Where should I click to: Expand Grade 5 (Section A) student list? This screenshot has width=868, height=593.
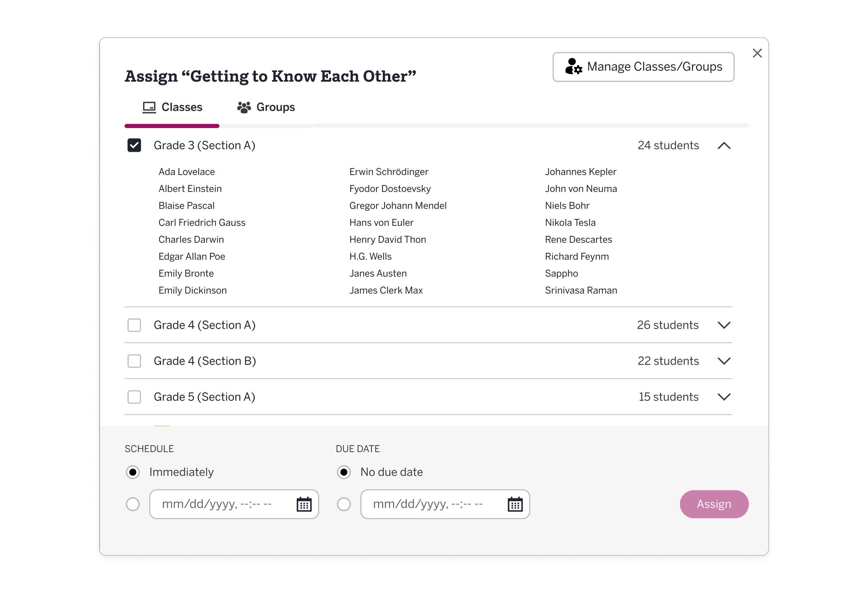[x=724, y=397]
